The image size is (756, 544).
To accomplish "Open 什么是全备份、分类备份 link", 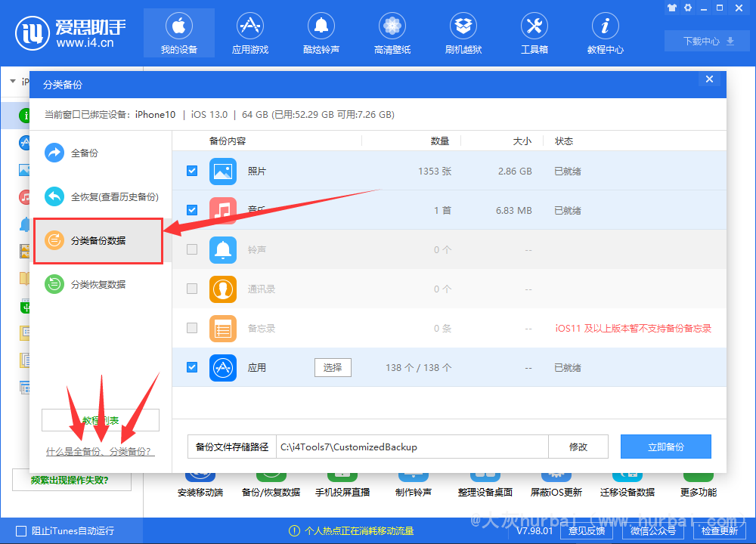I will point(99,452).
